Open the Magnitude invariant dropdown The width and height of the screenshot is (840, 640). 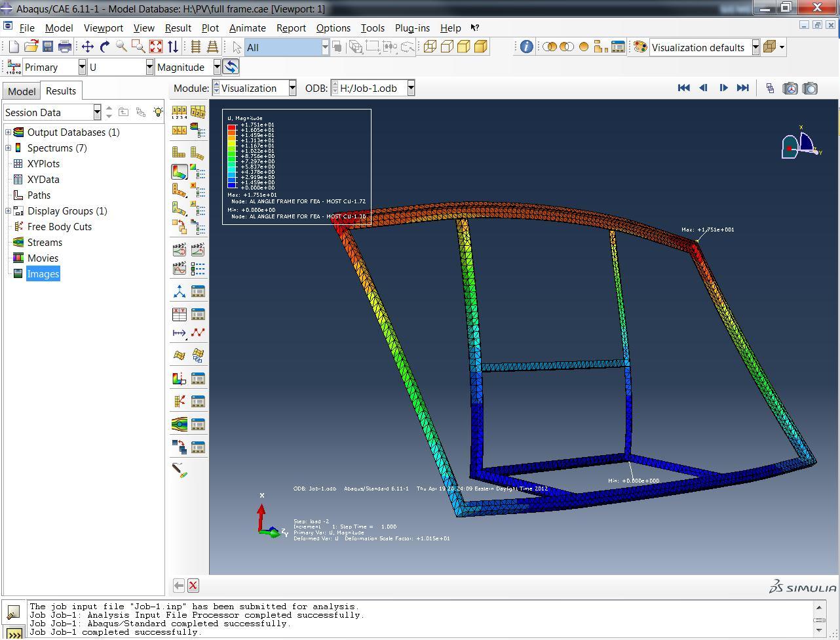click(x=217, y=67)
